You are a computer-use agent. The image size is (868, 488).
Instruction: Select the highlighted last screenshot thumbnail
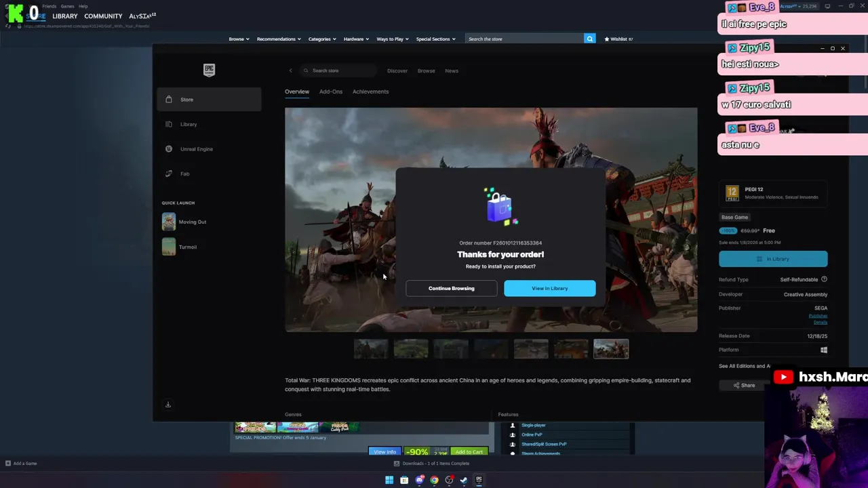click(611, 349)
